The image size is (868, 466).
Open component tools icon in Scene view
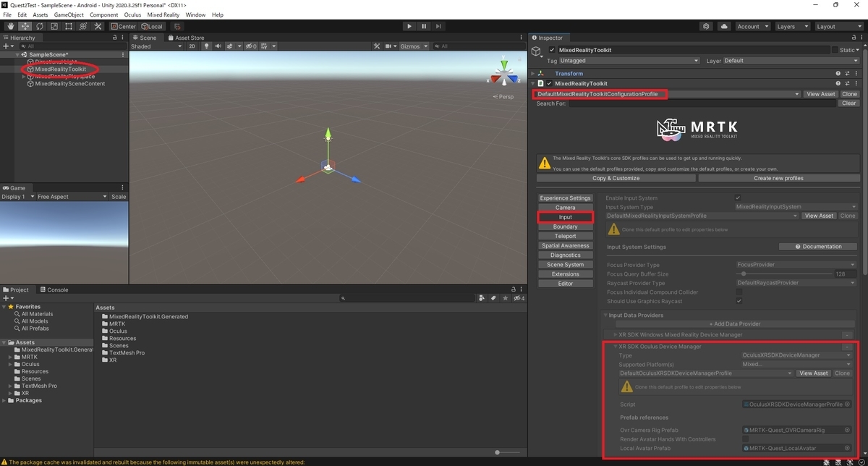(377, 46)
